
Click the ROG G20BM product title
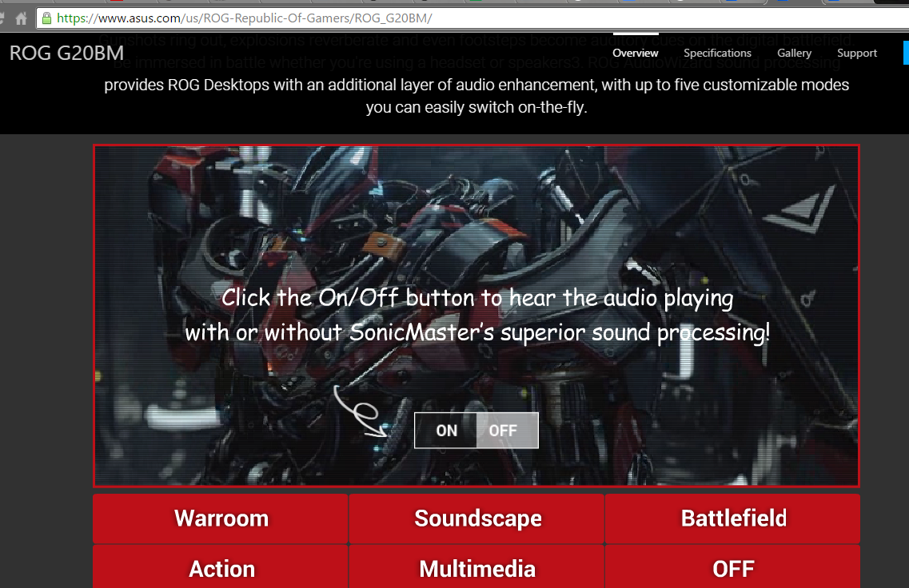point(66,53)
